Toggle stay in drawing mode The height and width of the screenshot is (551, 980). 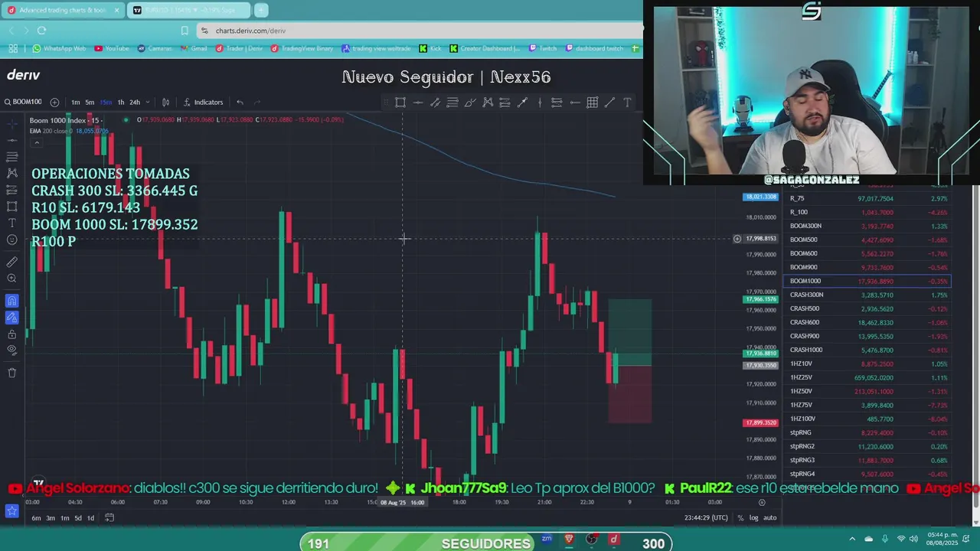(11, 318)
